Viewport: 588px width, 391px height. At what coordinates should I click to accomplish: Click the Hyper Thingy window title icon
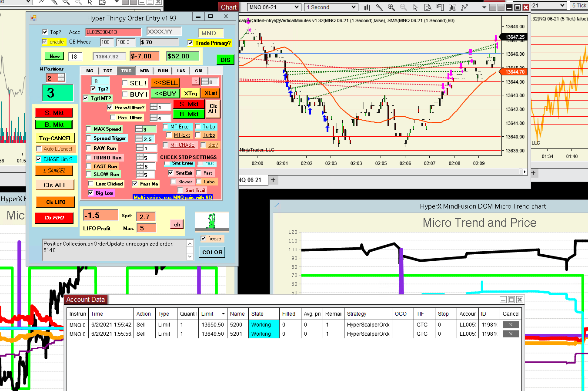33,18
